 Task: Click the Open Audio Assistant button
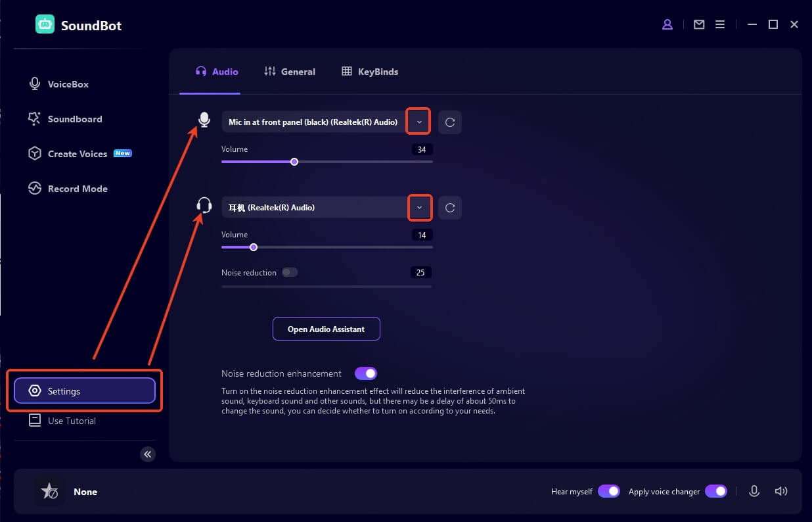326,329
